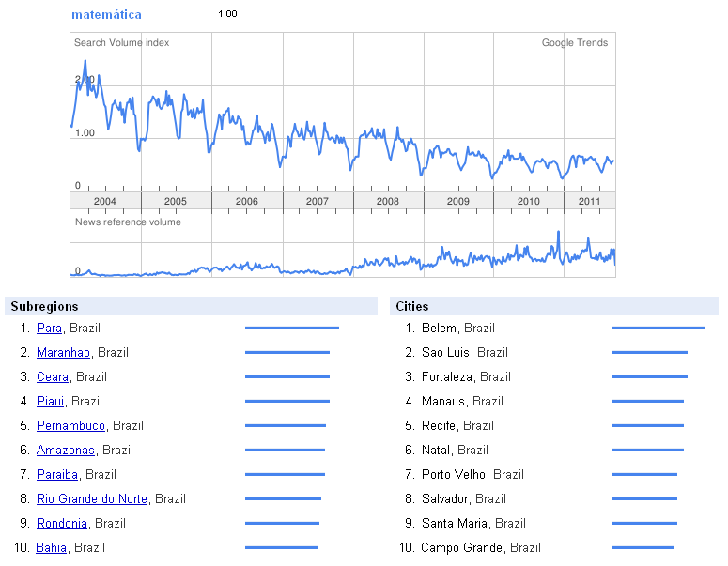Screen dimensions: 728x566
Task: Open the Piaui subregion link
Action: (x=50, y=402)
